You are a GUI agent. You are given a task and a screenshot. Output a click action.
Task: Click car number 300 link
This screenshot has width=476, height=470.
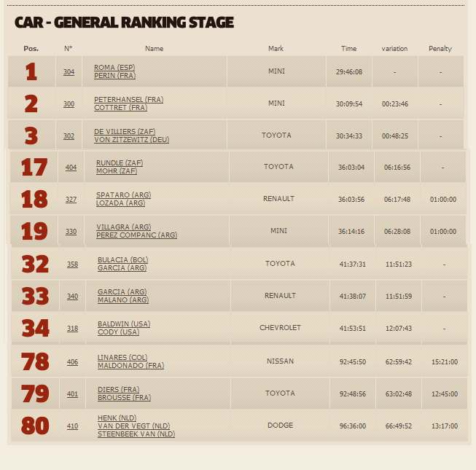click(x=69, y=104)
